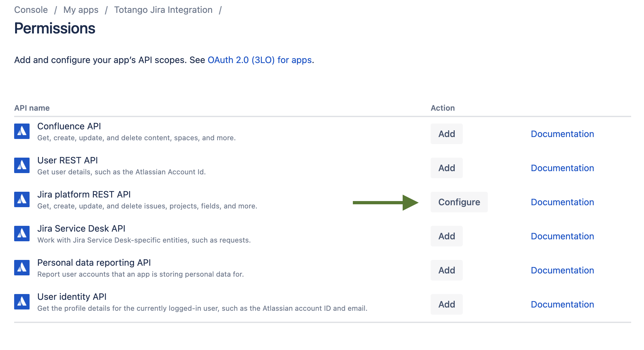Configure the Jira platform REST API
Screen dimensions: 644x350
(459, 202)
